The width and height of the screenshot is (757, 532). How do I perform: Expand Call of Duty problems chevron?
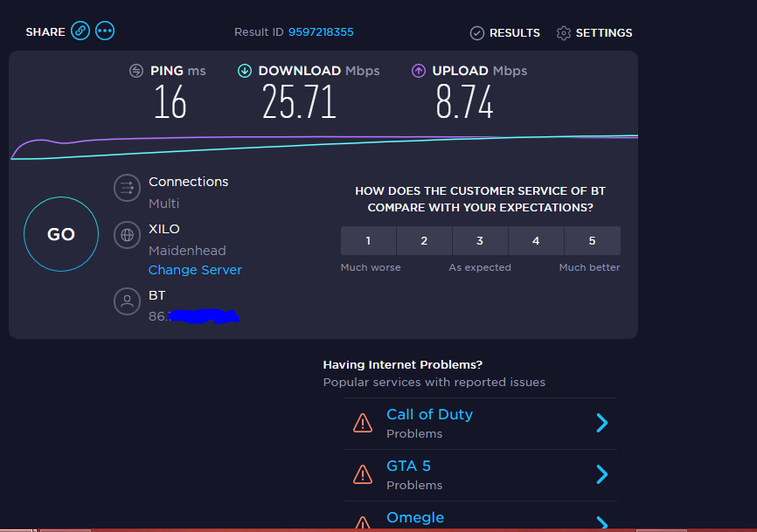[x=601, y=423]
